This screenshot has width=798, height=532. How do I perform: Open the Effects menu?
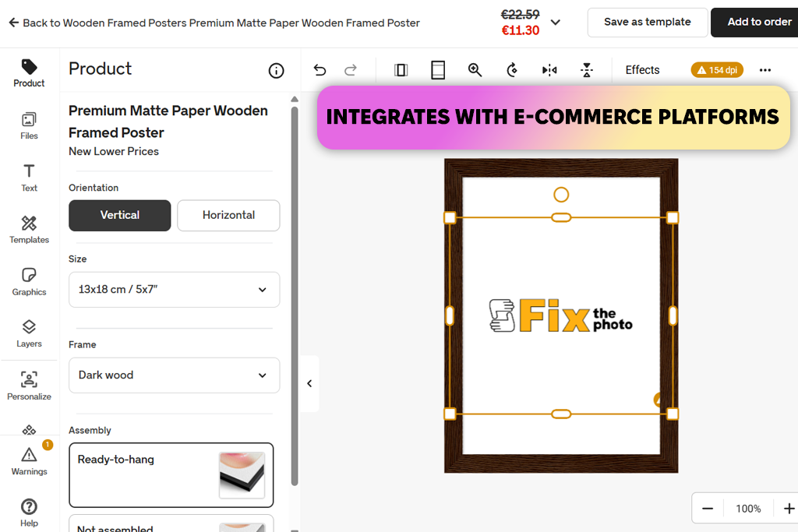[x=642, y=69]
